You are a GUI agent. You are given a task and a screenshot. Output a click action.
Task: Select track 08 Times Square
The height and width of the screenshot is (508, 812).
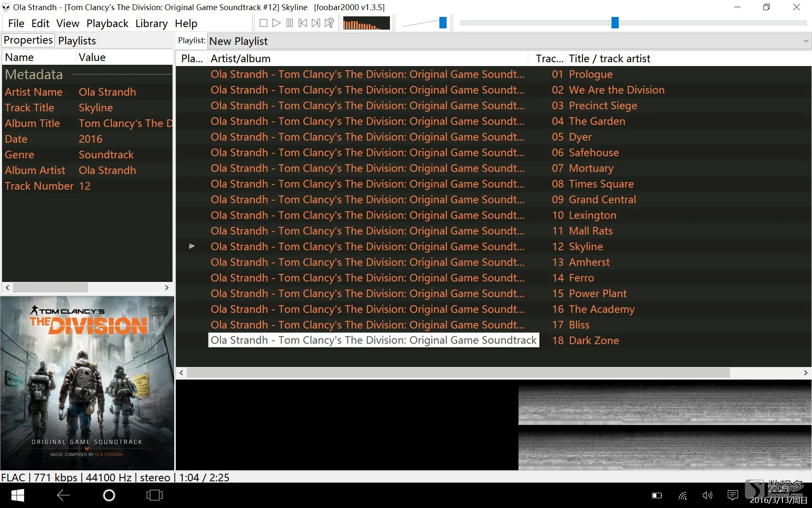pos(494,184)
